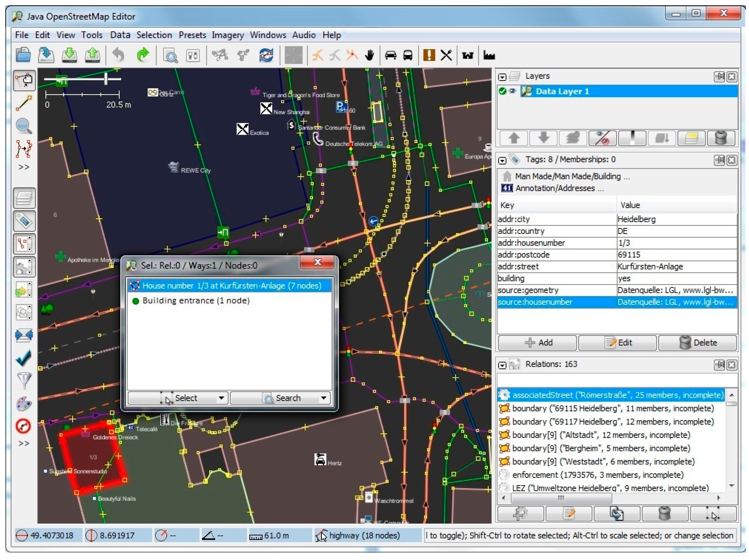The width and height of the screenshot is (749, 560).
Task: Toggle relations panel sidebar button
Action: click(x=24, y=266)
